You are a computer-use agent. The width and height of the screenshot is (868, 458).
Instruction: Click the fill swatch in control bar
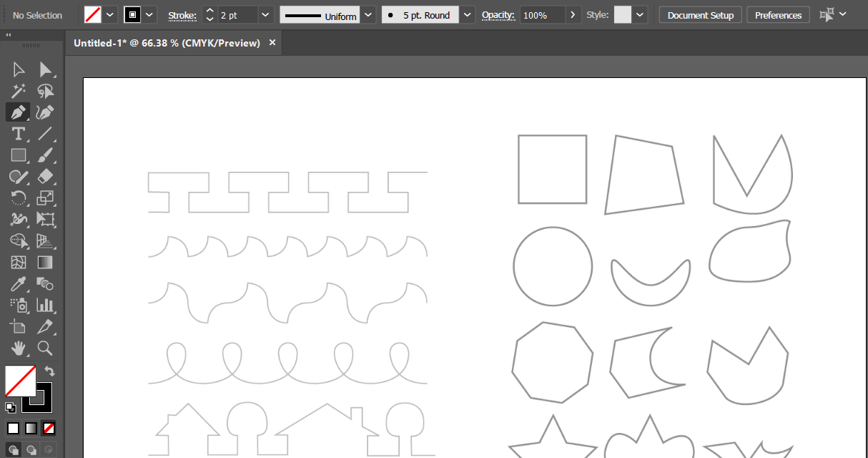(x=92, y=15)
